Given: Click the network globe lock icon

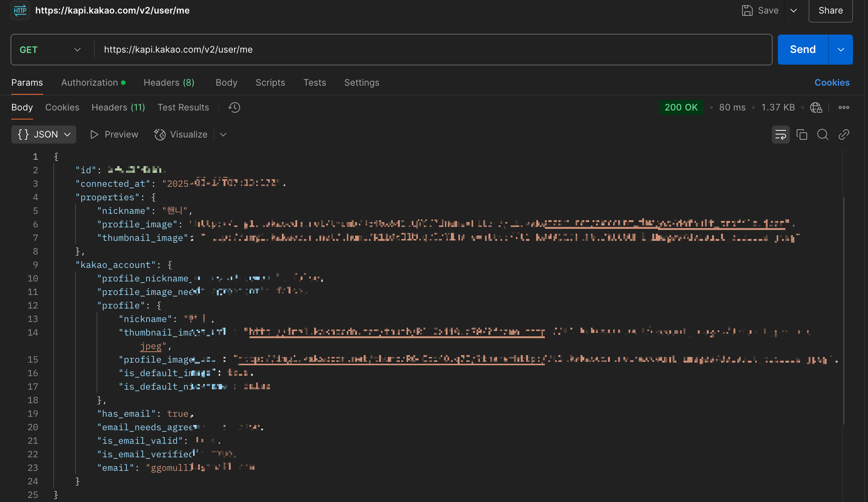Looking at the screenshot, I should 816,107.
